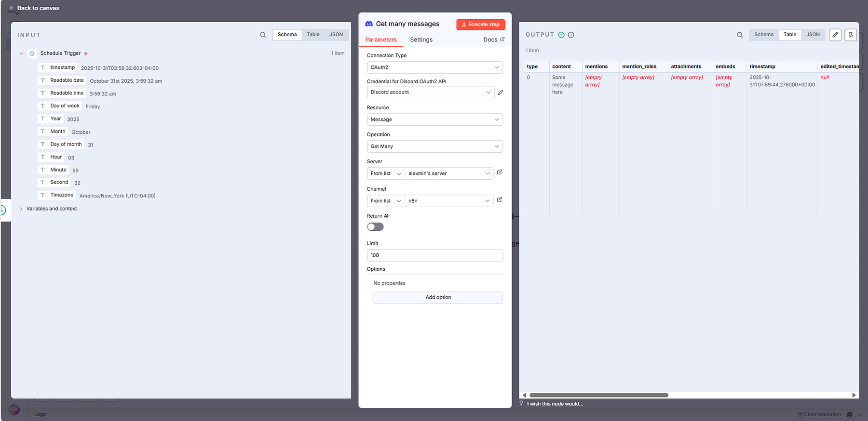Switch output view to JSON tab
This screenshot has width=868, height=421.
pyautogui.click(x=813, y=35)
